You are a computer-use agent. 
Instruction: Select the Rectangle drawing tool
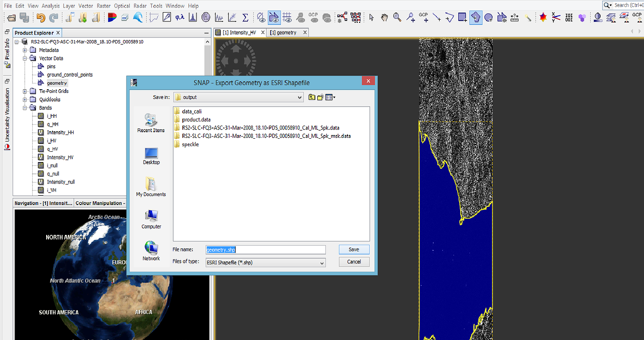click(x=462, y=17)
